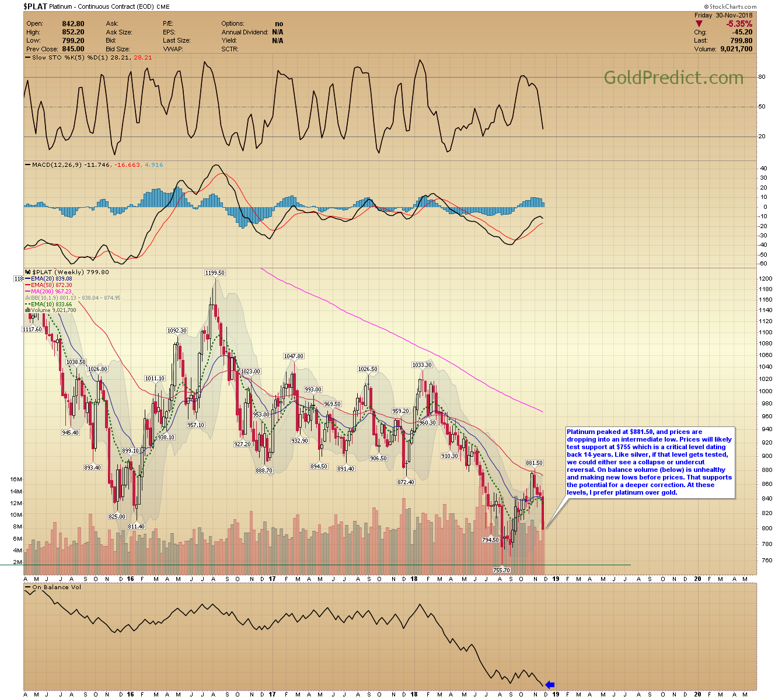Click the 'EMA(50) 872.30' legend entry
This screenshot has height=700, width=782.
click(x=51, y=285)
